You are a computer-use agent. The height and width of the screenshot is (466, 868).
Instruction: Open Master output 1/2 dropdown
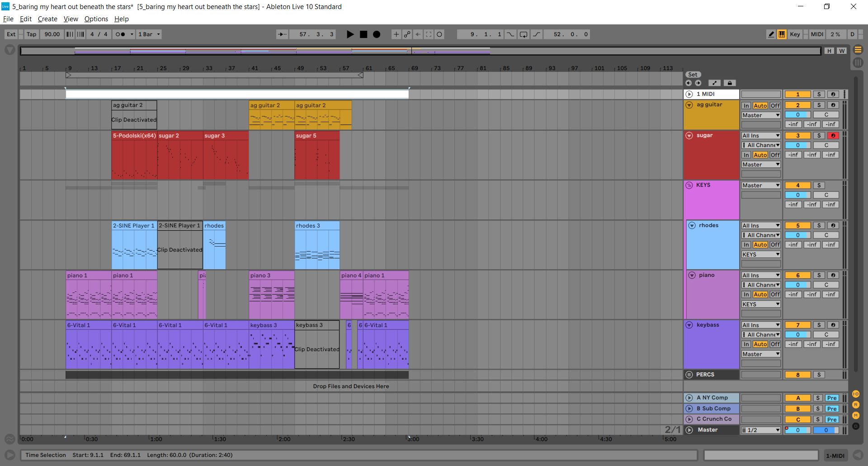click(761, 430)
